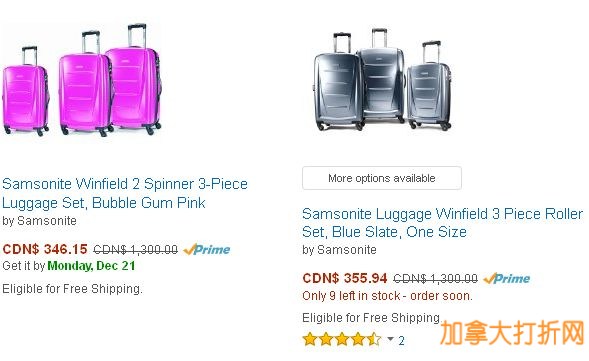
Task: Click the Monday, Dec 21 delivery date
Action: pyautogui.click(x=91, y=266)
